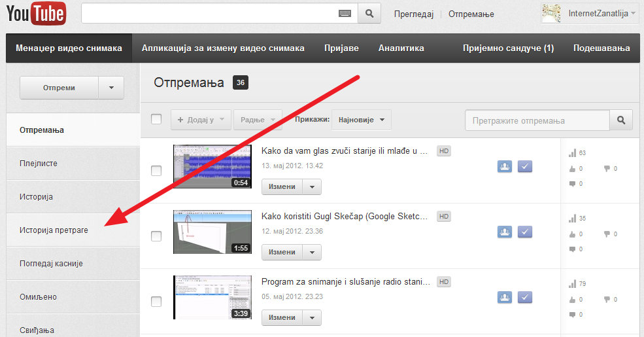Click the Прегледај link in the header
The width and height of the screenshot is (644, 337).
(x=413, y=14)
